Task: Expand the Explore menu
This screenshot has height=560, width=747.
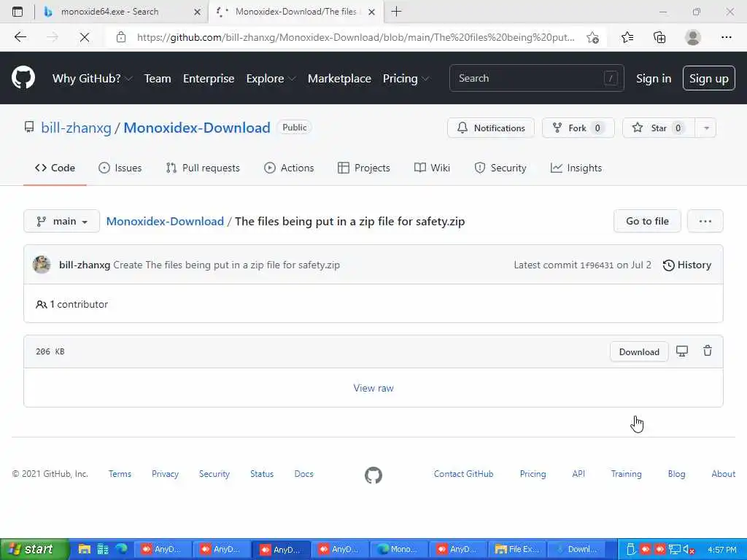Action: [x=271, y=79]
